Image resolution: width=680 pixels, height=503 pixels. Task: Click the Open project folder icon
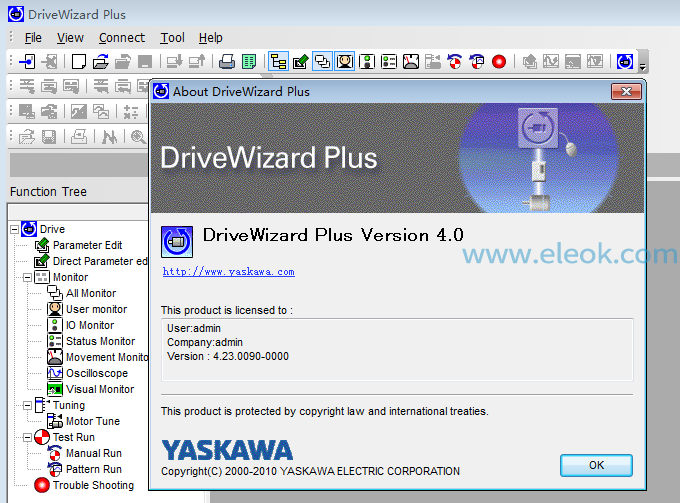[101, 62]
